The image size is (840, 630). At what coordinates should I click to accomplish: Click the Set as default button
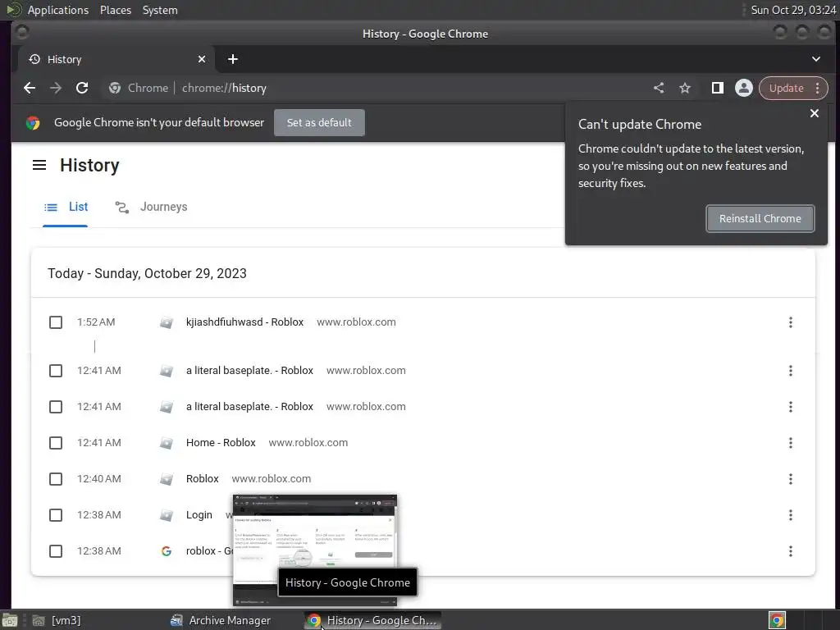click(x=319, y=123)
